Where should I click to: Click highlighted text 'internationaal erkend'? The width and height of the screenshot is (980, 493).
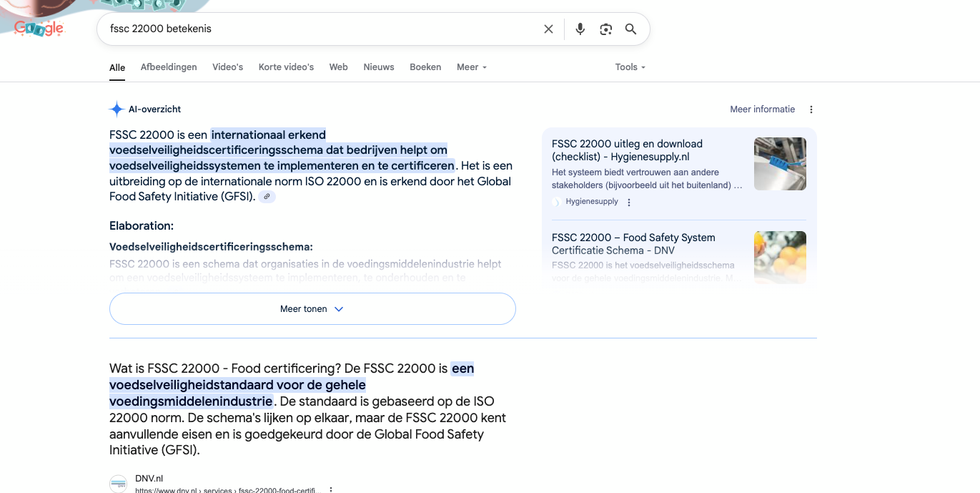268,135
